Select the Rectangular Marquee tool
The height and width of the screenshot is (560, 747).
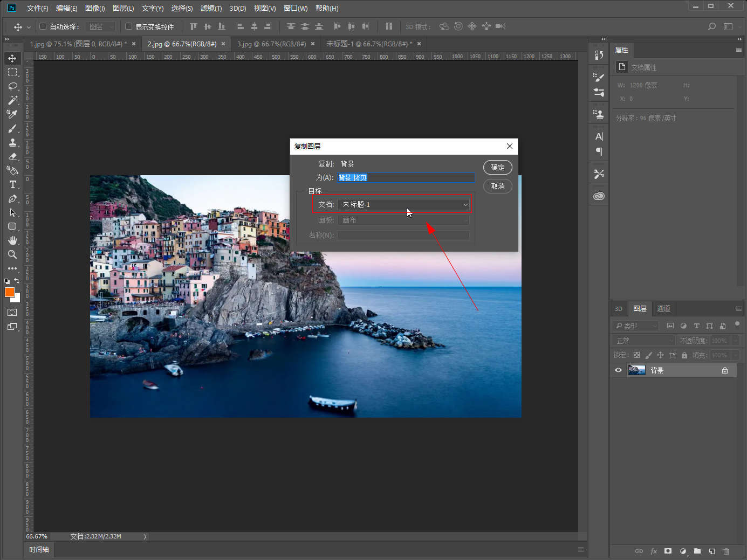pyautogui.click(x=12, y=72)
